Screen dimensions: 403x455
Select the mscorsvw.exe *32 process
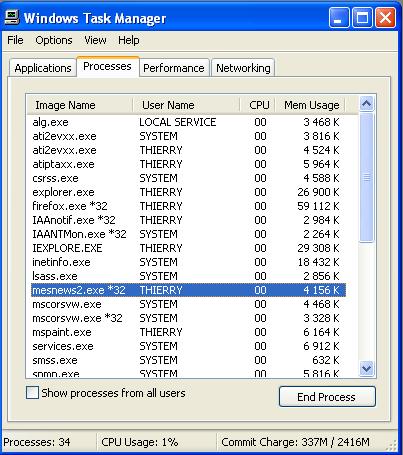click(x=188, y=318)
